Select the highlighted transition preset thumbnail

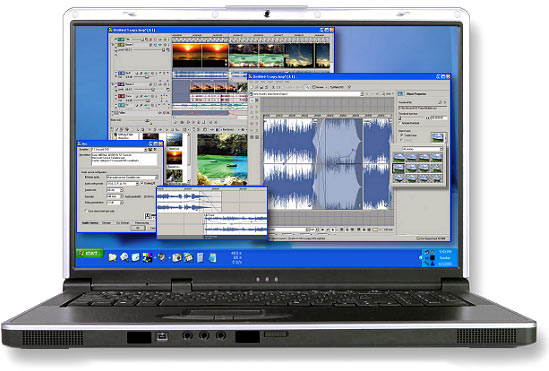click(x=398, y=168)
